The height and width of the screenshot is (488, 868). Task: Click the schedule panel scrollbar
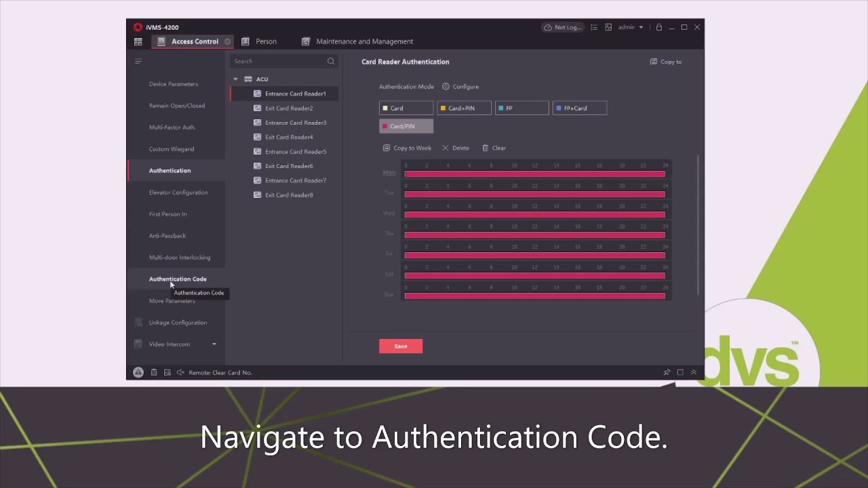coord(697,226)
